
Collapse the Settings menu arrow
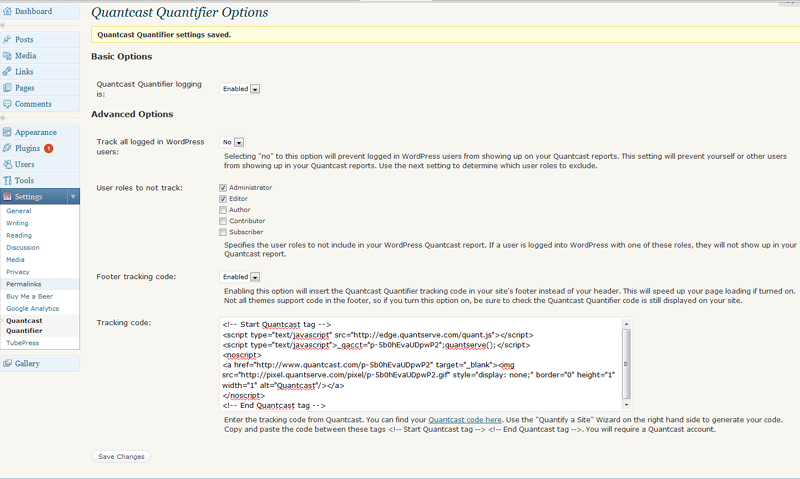click(x=73, y=196)
